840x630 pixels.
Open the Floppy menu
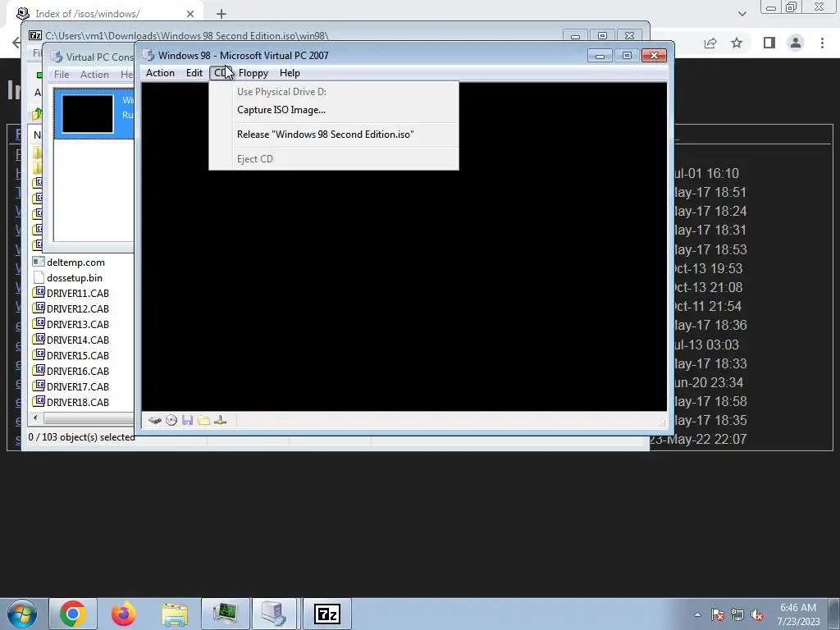pyautogui.click(x=253, y=73)
